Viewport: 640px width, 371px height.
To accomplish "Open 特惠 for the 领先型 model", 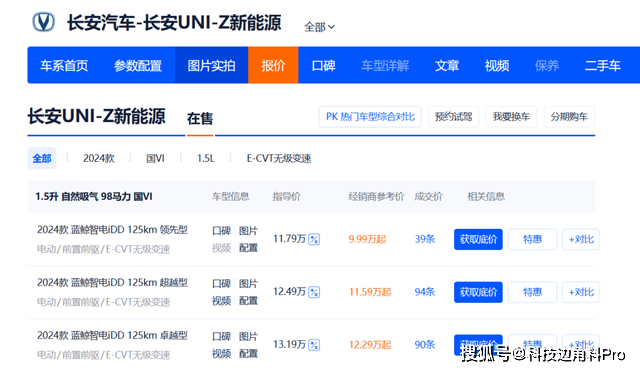I will click(x=532, y=239).
